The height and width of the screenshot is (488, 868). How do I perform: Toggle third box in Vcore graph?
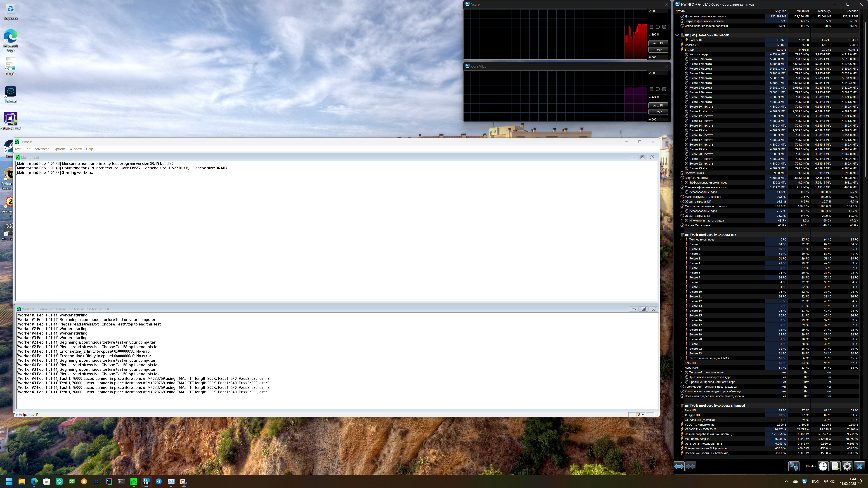coord(664,27)
